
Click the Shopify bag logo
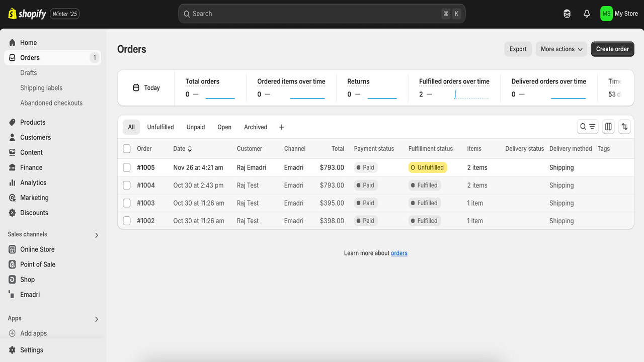13,14
